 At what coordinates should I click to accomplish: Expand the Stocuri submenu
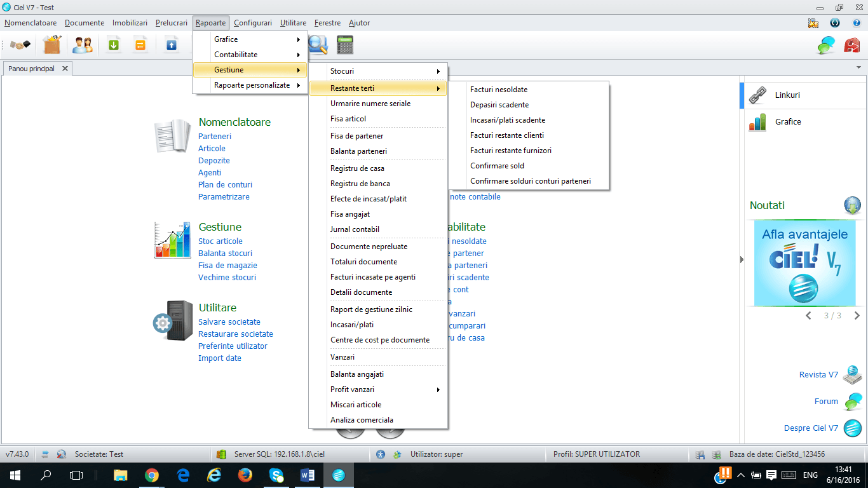click(x=378, y=71)
